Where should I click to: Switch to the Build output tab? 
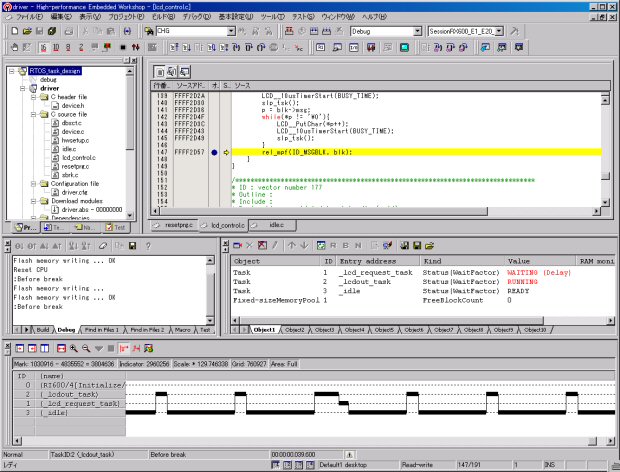(x=43, y=330)
